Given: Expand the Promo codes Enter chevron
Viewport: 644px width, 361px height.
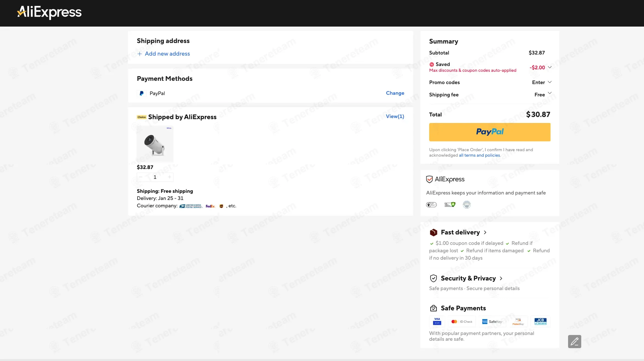Looking at the screenshot, I should tap(550, 82).
